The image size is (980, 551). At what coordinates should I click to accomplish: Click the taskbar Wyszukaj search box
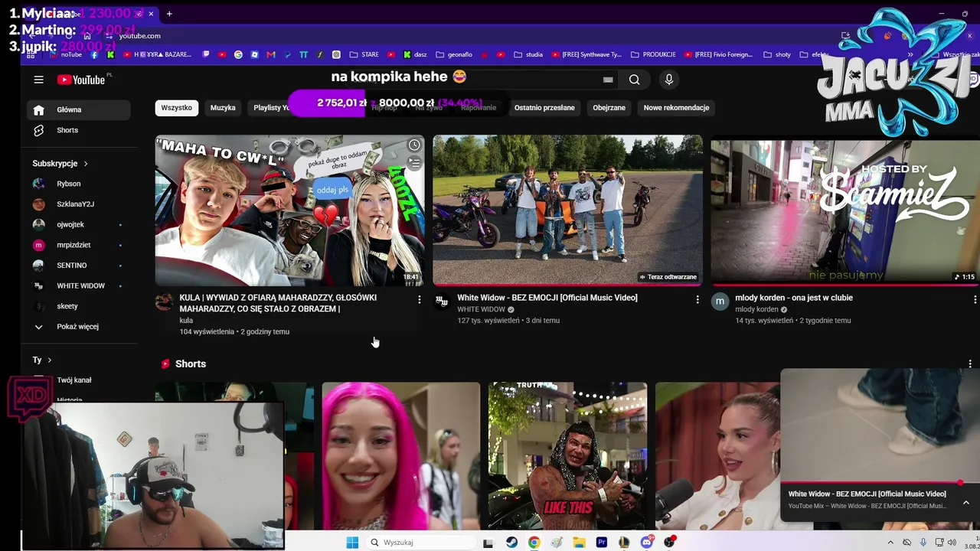pyautogui.click(x=421, y=543)
